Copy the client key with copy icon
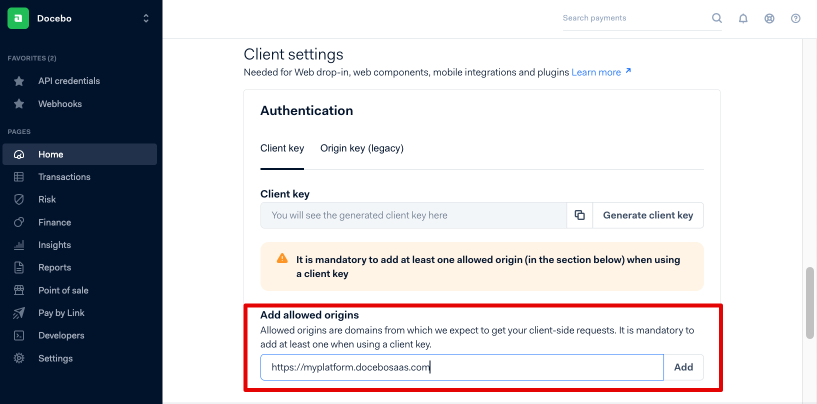This screenshot has height=404, width=817. pyautogui.click(x=579, y=215)
